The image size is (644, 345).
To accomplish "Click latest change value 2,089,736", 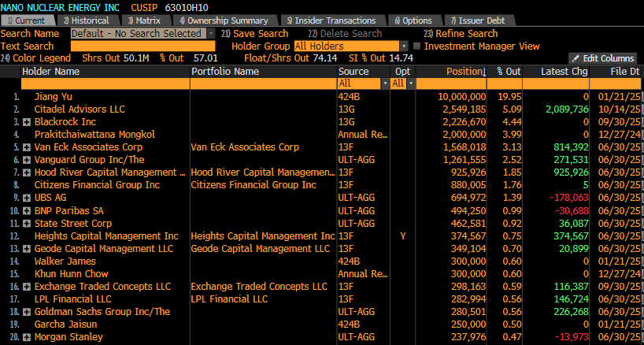I will coord(567,109).
